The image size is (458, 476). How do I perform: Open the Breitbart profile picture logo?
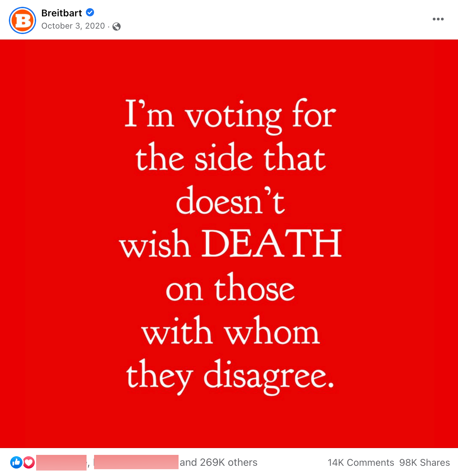pyautogui.click(x=22, y=20)
